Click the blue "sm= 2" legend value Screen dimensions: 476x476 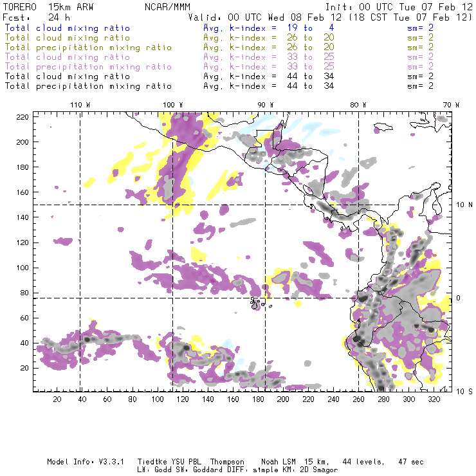[420, 28]
